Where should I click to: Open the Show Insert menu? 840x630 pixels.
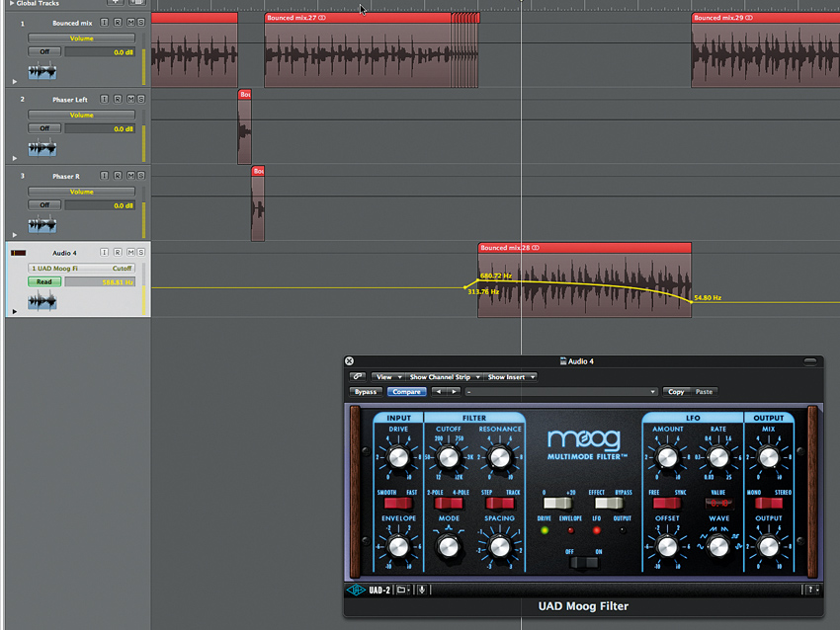[x=511, y=377]
